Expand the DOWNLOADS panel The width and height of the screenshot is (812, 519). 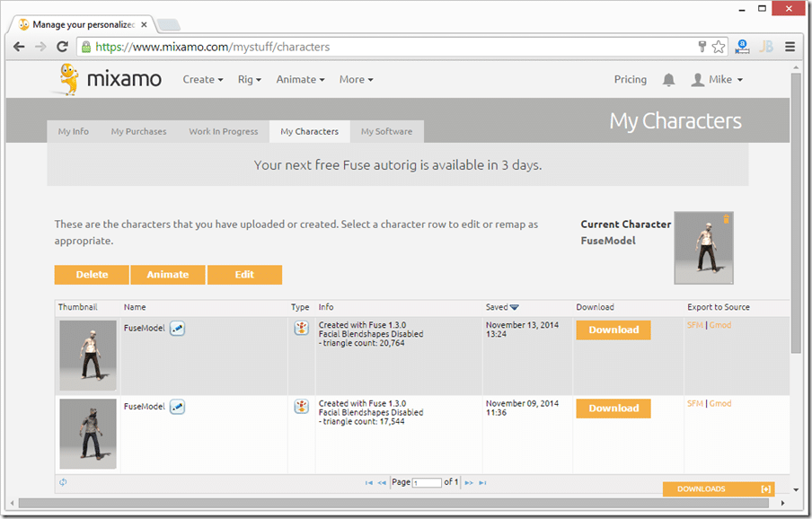point(719,489)
